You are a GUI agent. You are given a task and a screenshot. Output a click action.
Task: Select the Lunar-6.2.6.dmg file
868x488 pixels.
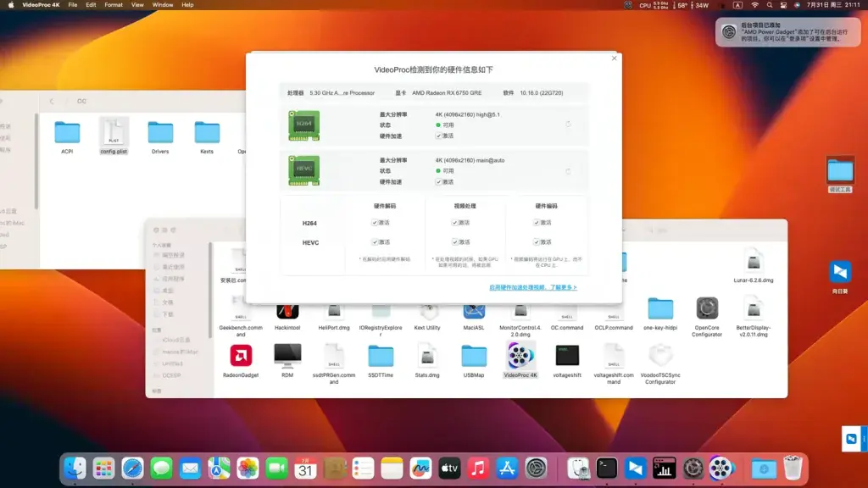[754, 263]
